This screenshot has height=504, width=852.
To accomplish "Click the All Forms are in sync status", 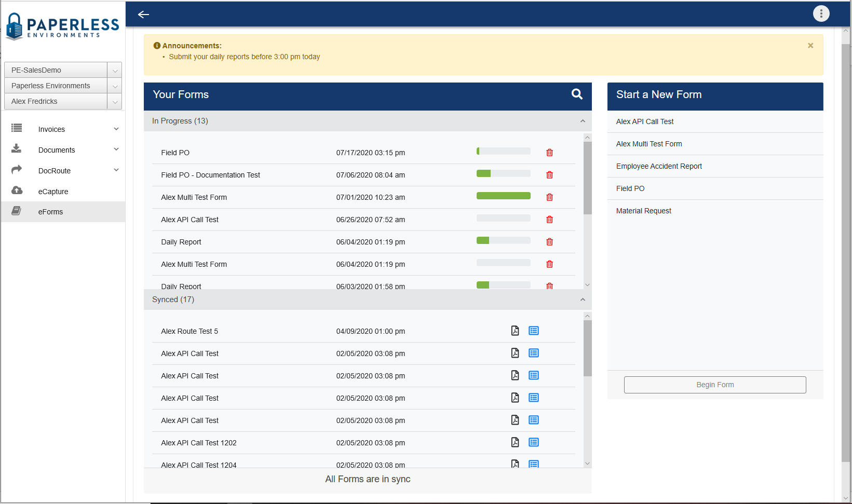I will [368, 479].
